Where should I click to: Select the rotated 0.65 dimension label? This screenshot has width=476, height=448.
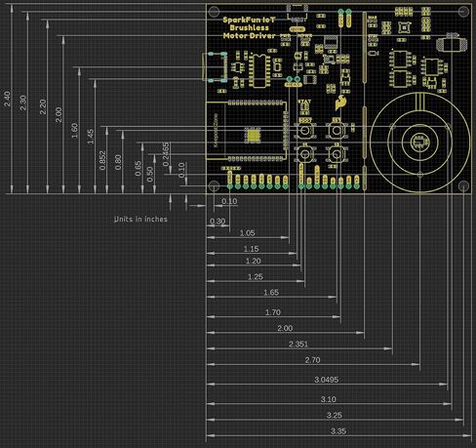point(139,168)
